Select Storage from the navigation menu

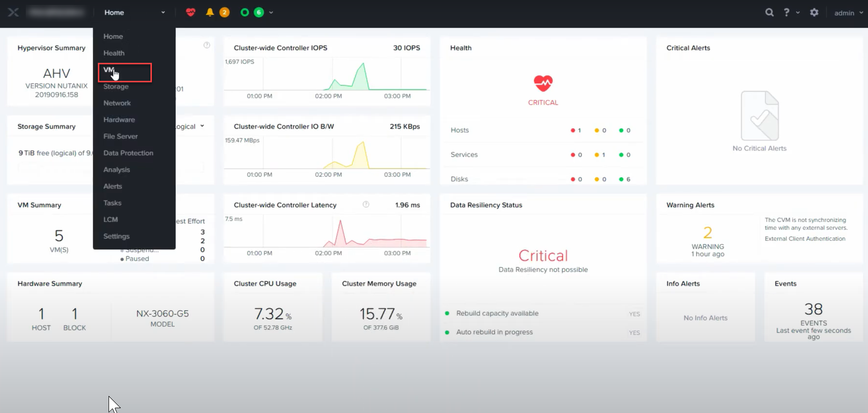pos(116,87)
